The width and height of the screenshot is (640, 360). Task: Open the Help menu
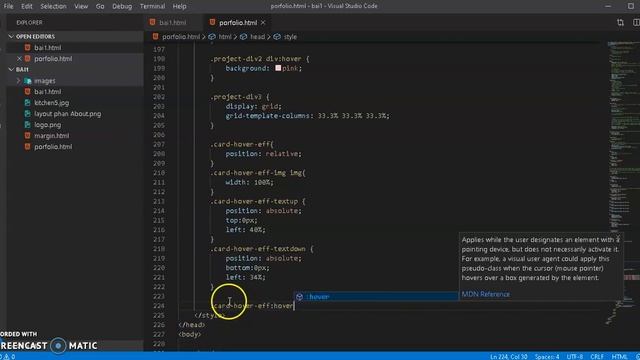click(179, 6)
